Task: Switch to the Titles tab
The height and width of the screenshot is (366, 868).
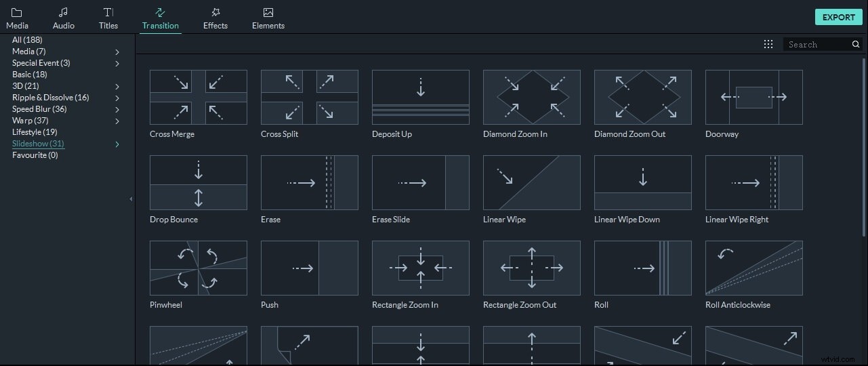Action: [108, 18]
